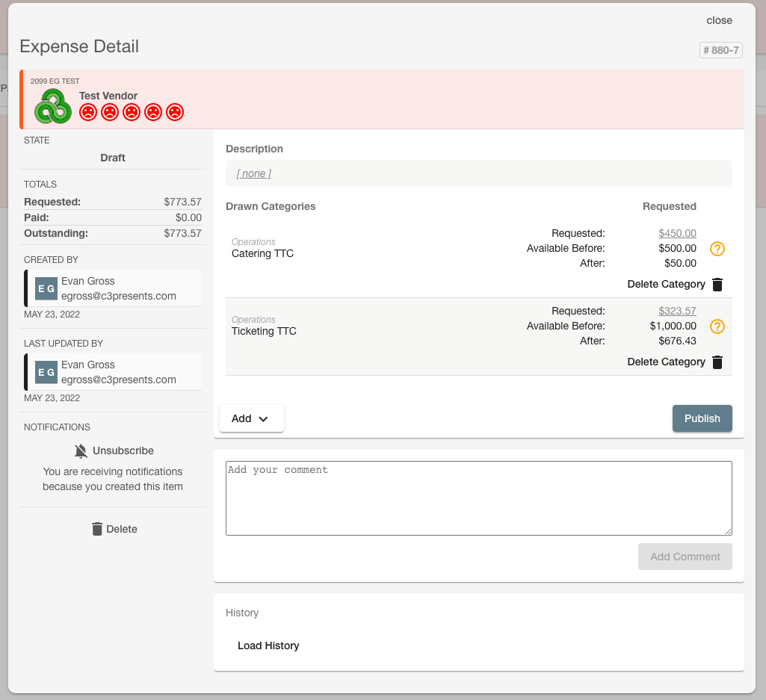This screenshot has height=700, width=766.
Task: Open help icon for Catering TTC category
Action: (717, 249)
